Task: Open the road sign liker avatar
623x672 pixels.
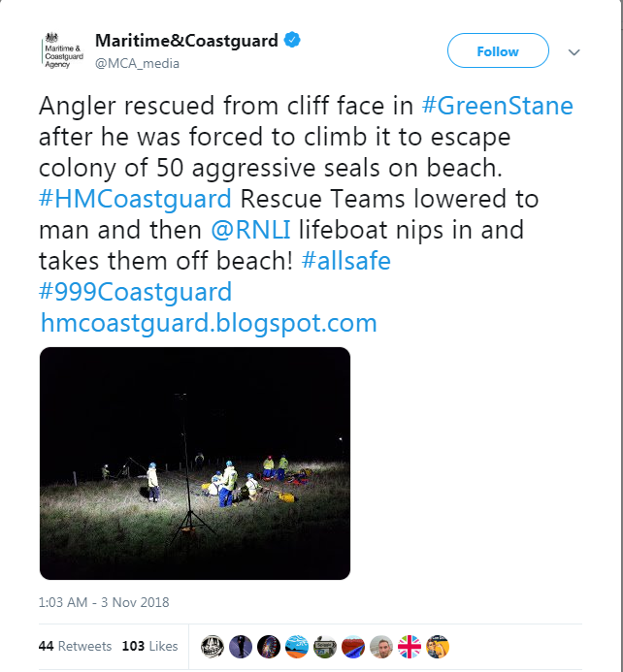Action: click(325, 647)
